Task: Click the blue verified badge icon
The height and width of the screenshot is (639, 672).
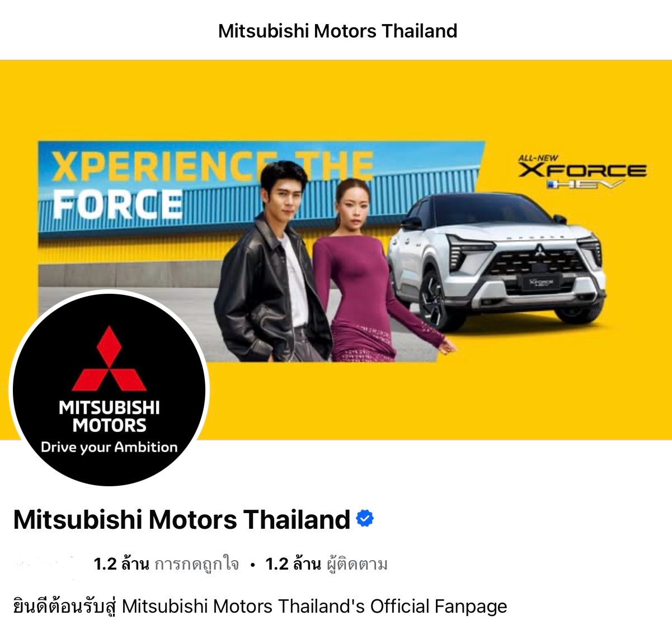Action: [365, 519]
